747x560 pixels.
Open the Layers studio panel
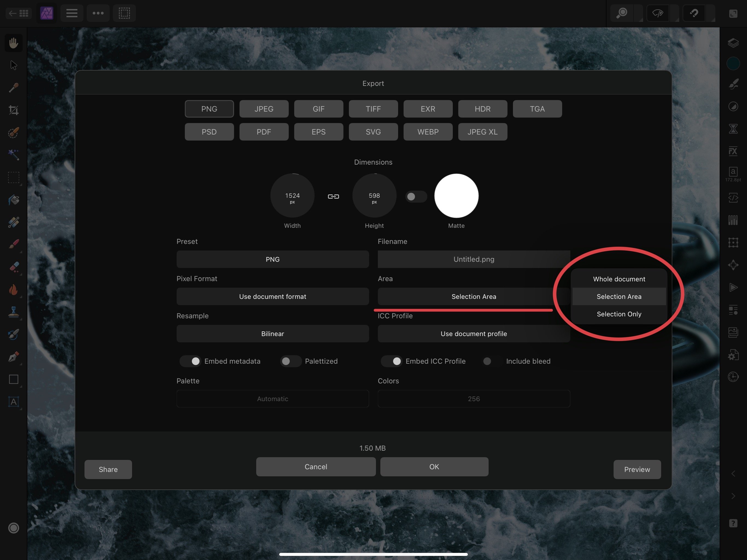tap(733, 43)
